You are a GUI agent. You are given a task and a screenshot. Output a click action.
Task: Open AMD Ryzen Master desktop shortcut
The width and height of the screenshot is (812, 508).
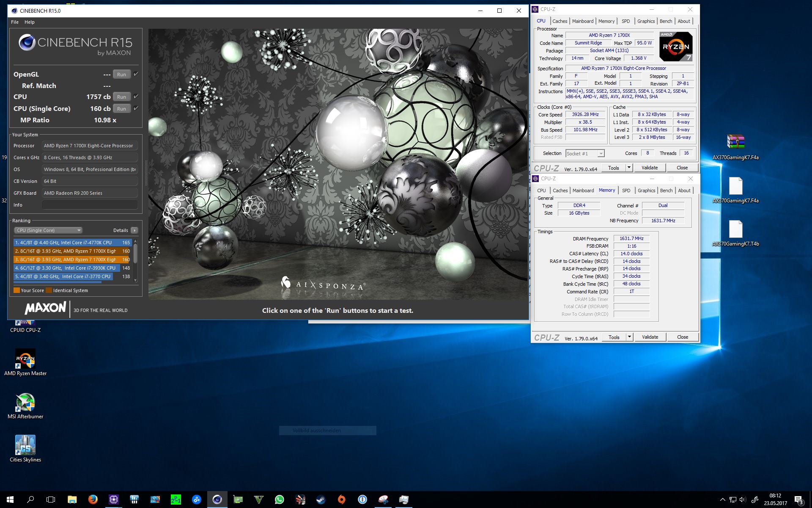pyautogui.click(x=25, y=359)
